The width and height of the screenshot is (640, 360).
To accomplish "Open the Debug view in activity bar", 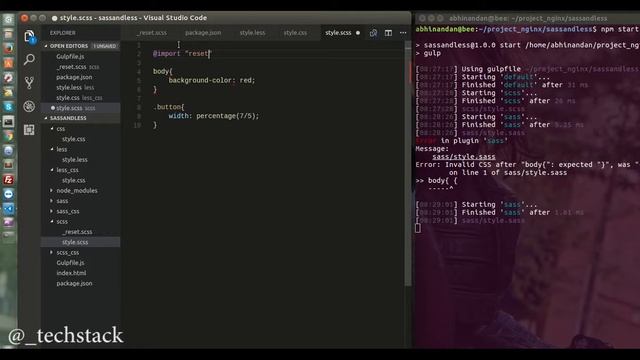I will click(x=29, y=106).
